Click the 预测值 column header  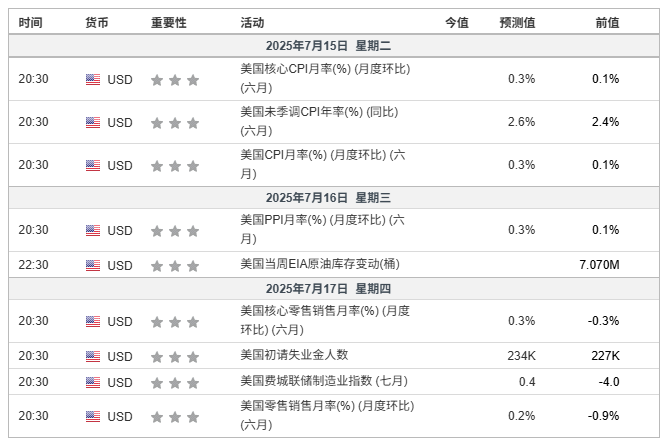[517, 22]
